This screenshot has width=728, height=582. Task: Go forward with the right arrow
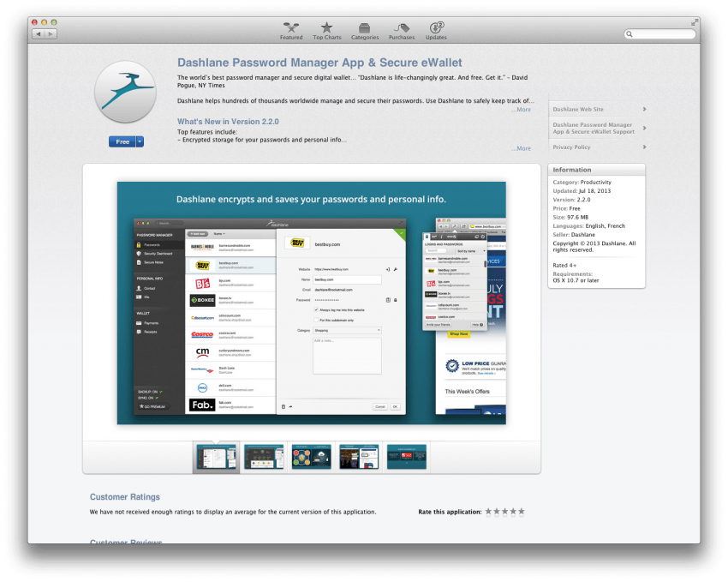point(51,34)
